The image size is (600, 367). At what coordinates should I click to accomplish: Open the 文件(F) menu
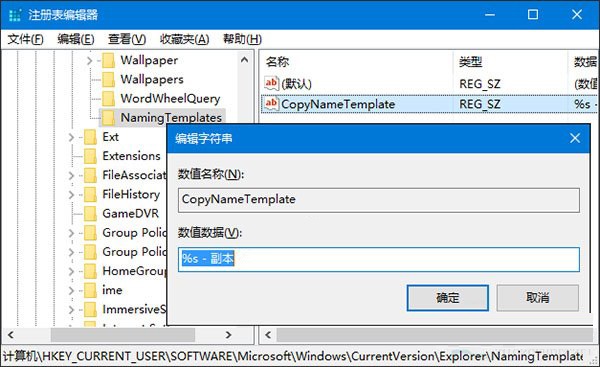(25, 39)
